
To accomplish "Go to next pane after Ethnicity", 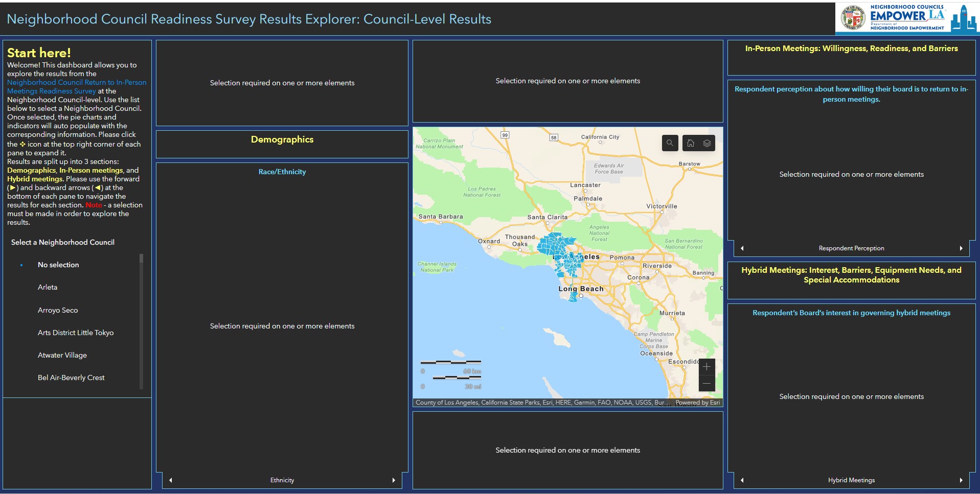I will [394, 480].
